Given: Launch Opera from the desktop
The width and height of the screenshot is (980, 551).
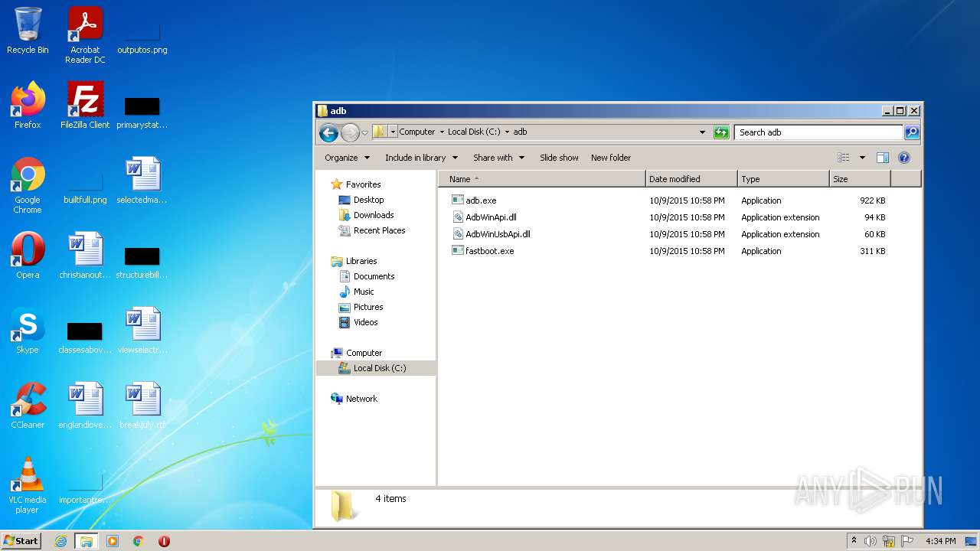Looking at the screenshot, I should [x=28, y=256].
